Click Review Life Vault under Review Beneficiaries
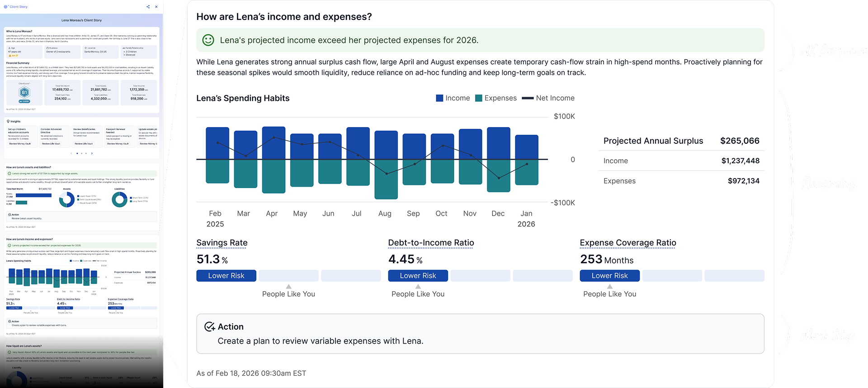The width and height of the screenshot is (868, 388). (84, 144)
